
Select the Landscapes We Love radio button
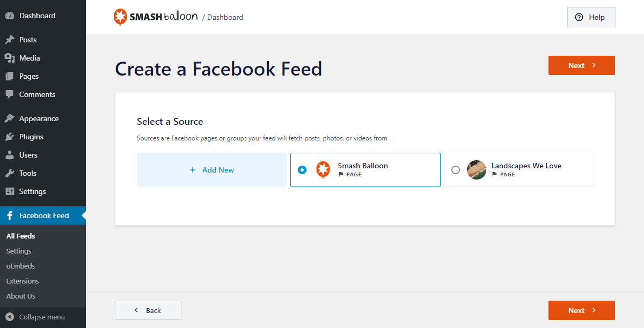pyautogui.click(x=456, y=170)
